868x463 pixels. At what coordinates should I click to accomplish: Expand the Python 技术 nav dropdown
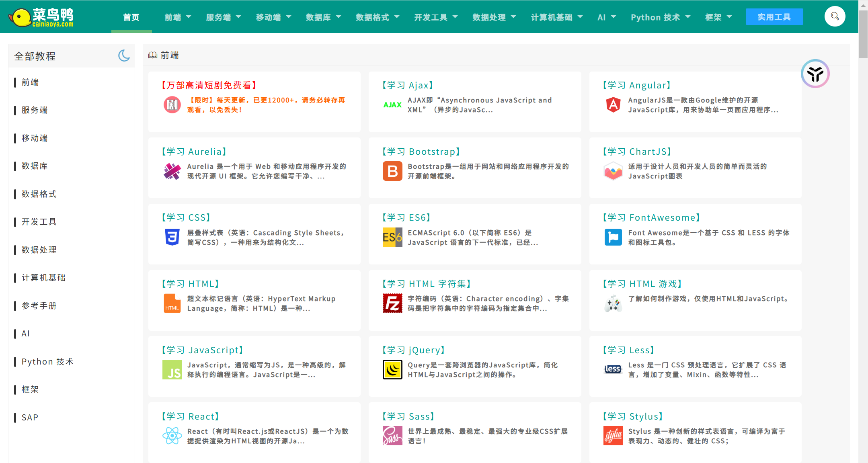[x=661, y=17]
